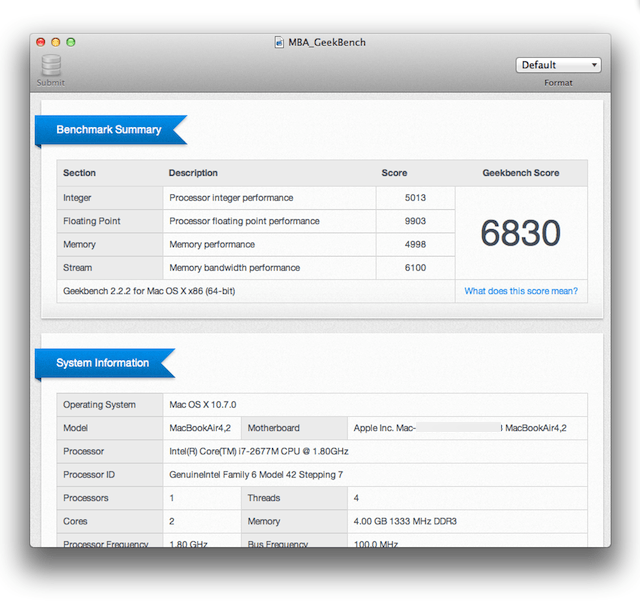Open the Default format dropdown
Image resolution: width=640 pixels, height=602 pixels.
pos(558,65)
